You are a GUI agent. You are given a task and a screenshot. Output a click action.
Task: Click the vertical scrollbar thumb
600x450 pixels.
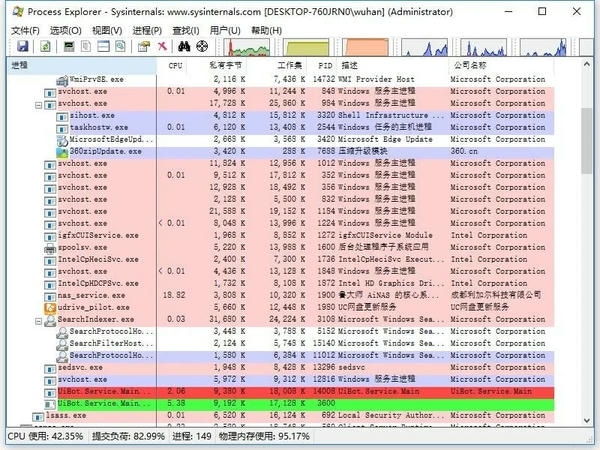click(587, 141)
